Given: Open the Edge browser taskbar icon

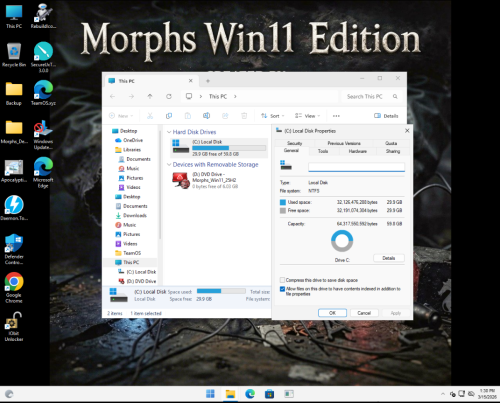Looking at the screenshot, I should (x=250, y=394).
